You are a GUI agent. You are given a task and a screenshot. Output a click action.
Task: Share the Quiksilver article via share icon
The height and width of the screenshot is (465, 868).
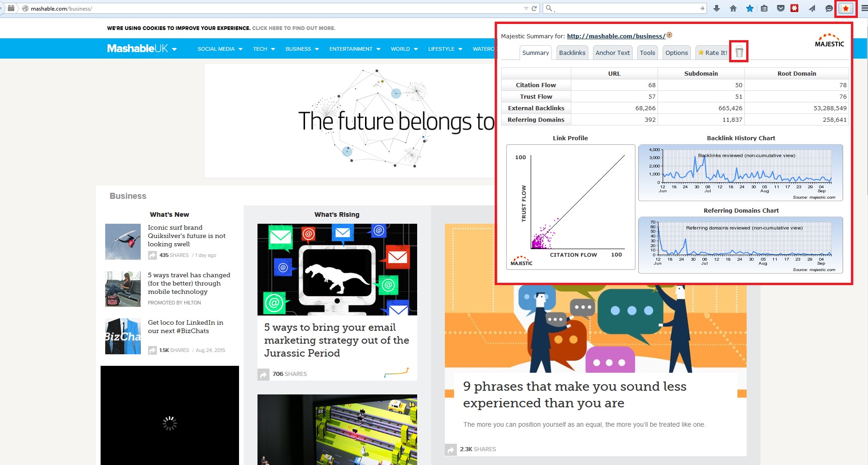coord(152,255)
